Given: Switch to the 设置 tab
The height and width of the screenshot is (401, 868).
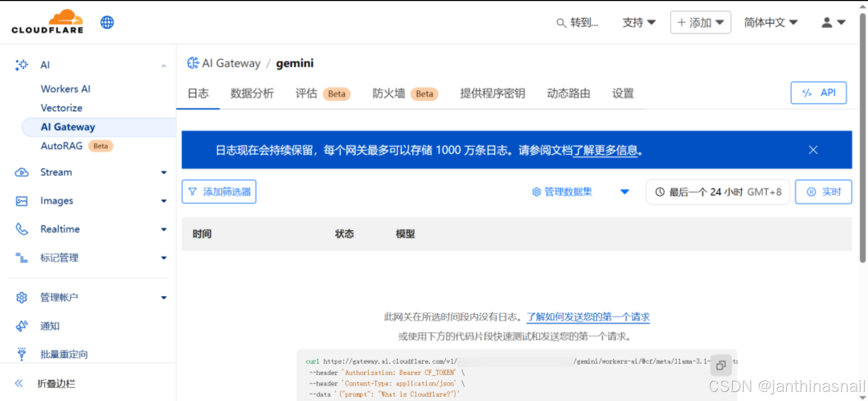Looking at the screenshot, I should point(623,93).
